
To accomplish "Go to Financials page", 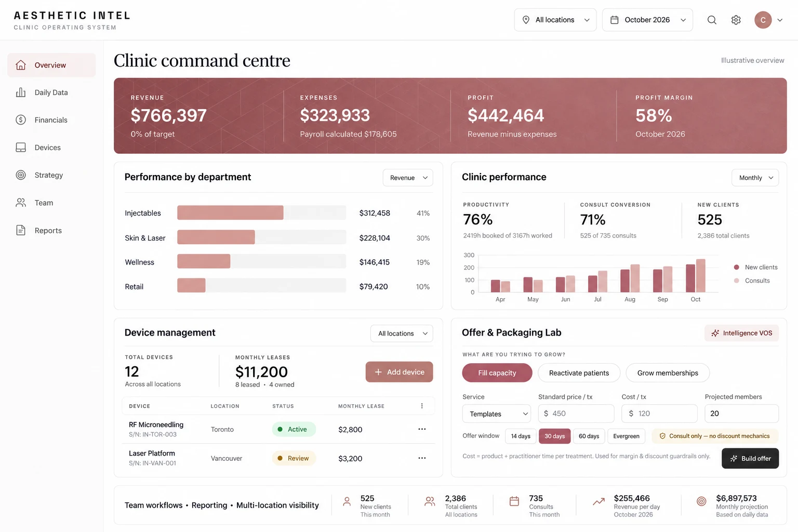I will tap(51, 120).
